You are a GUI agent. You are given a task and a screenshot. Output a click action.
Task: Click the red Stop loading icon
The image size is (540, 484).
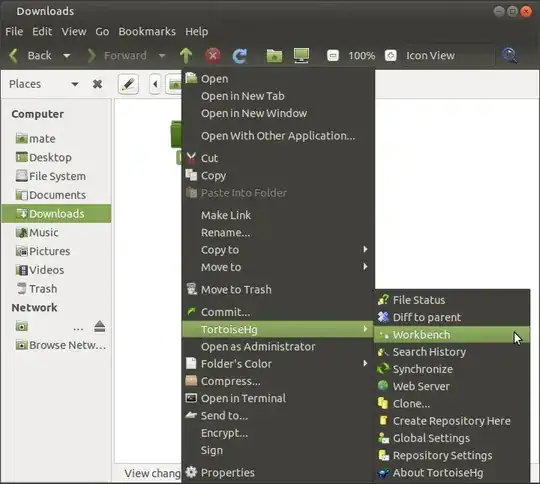coord(213,55)
